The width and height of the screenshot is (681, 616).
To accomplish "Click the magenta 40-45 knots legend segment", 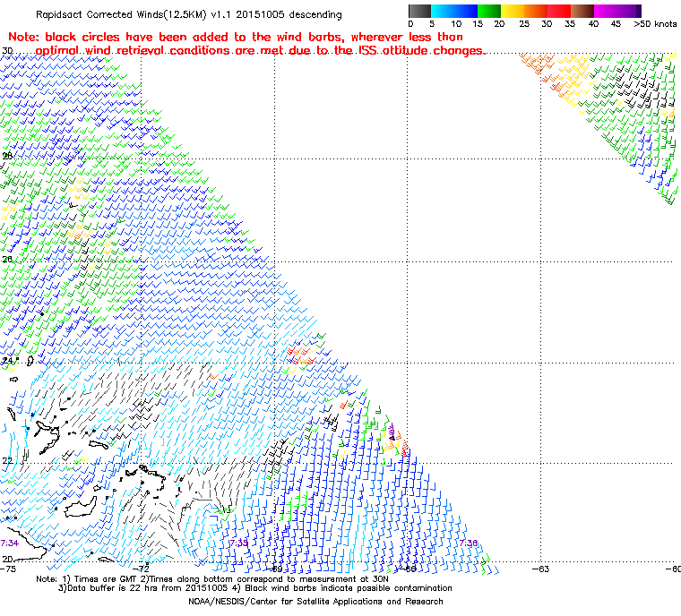I will [606, 11].
